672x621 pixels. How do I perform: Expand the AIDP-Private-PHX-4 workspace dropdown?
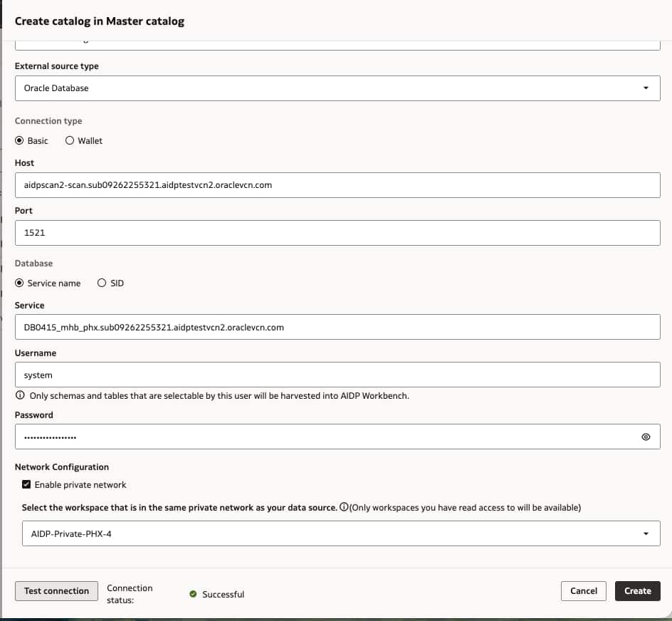click(337, 533)
